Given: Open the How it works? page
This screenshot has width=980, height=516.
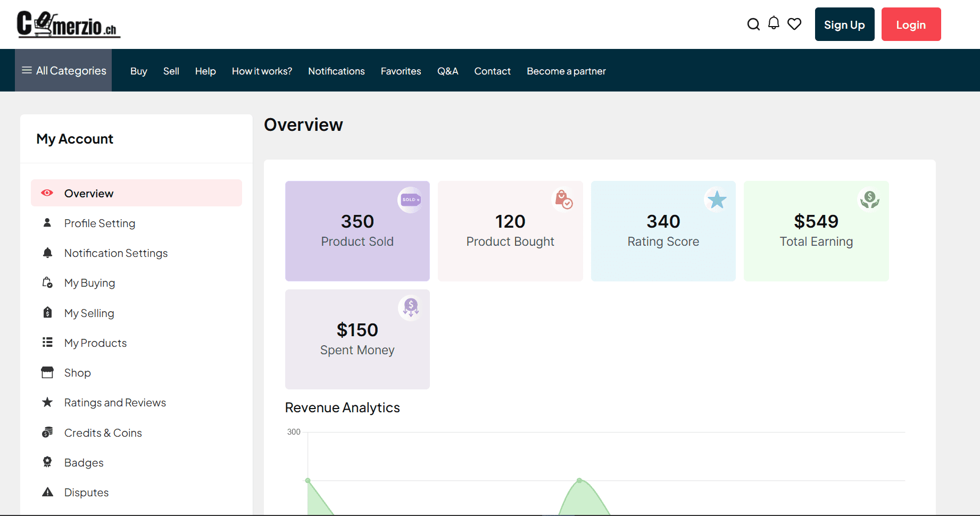Looking at the screenshot, I should pyautogui.click(x=262, y=71).
